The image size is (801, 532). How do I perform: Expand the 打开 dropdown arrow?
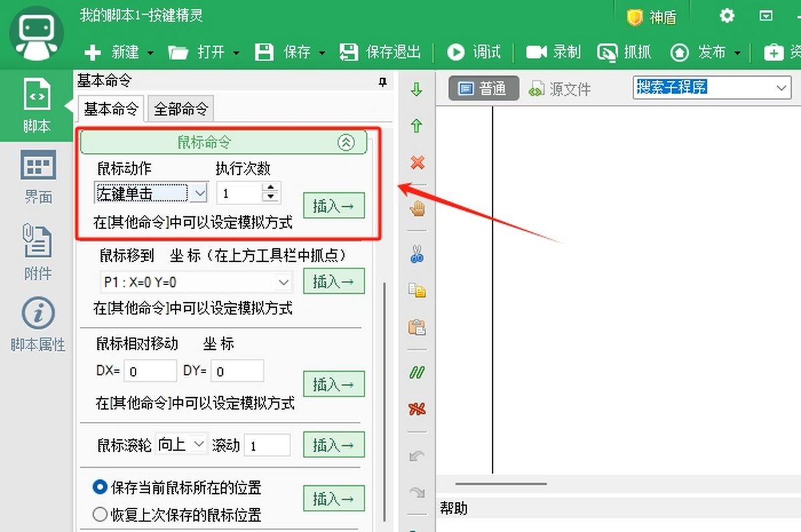(237, 53)
